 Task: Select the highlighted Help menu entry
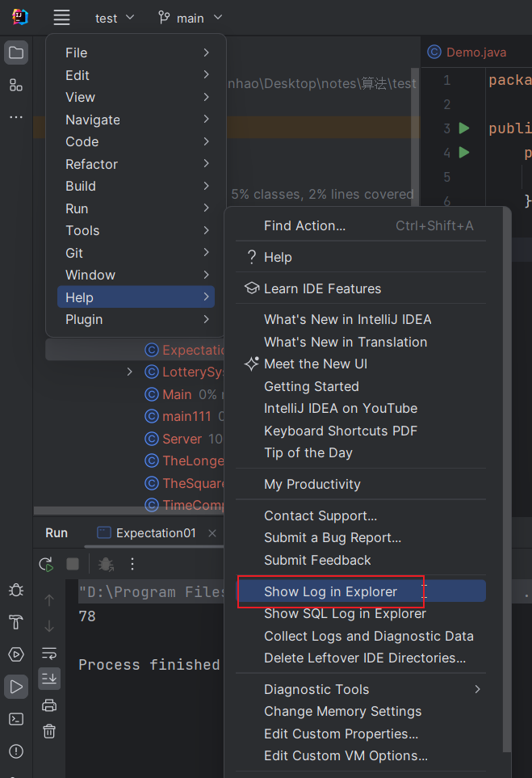tap(136, 297)
